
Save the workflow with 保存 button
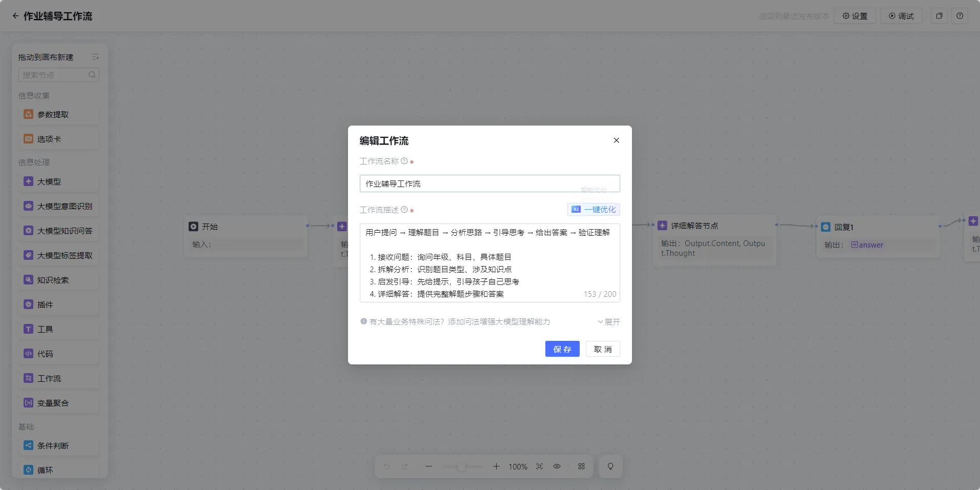point(562,349)
